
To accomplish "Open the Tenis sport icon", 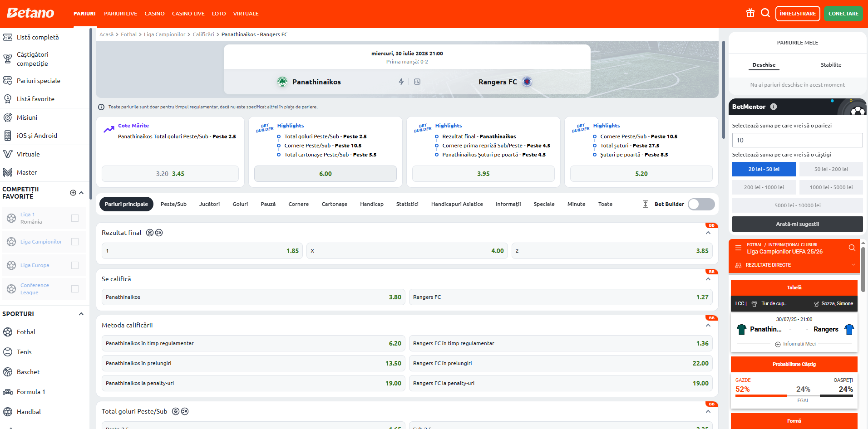I will pos(8,352).
